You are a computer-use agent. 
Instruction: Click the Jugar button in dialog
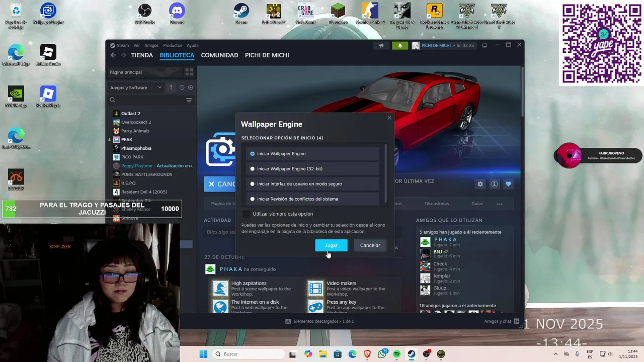(331, 245)
